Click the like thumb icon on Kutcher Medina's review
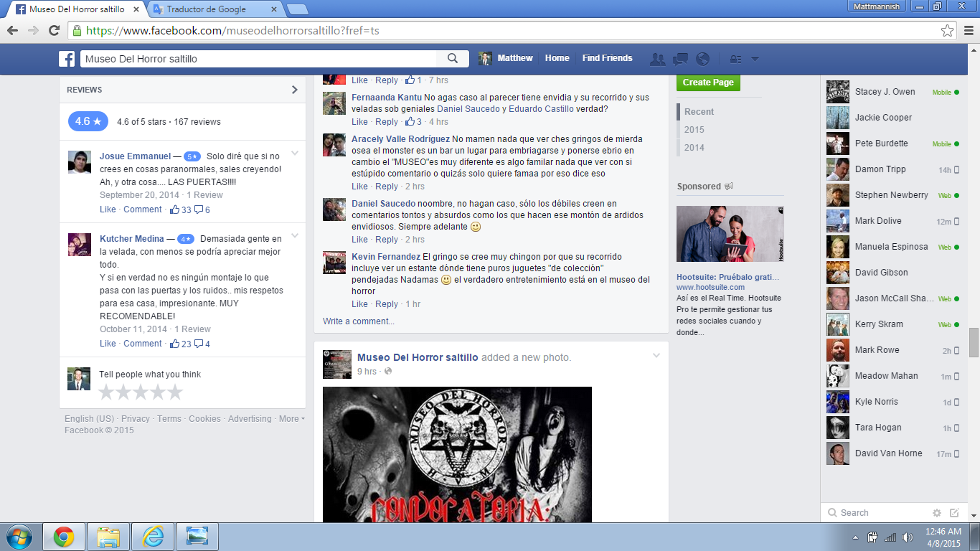This screenshot has height=551, width=980. click(174, 344)
